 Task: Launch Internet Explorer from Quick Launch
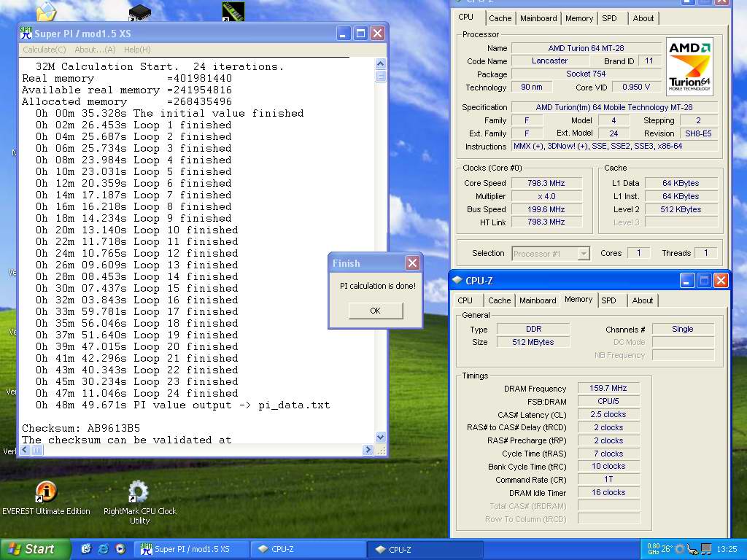pos(103,549)
